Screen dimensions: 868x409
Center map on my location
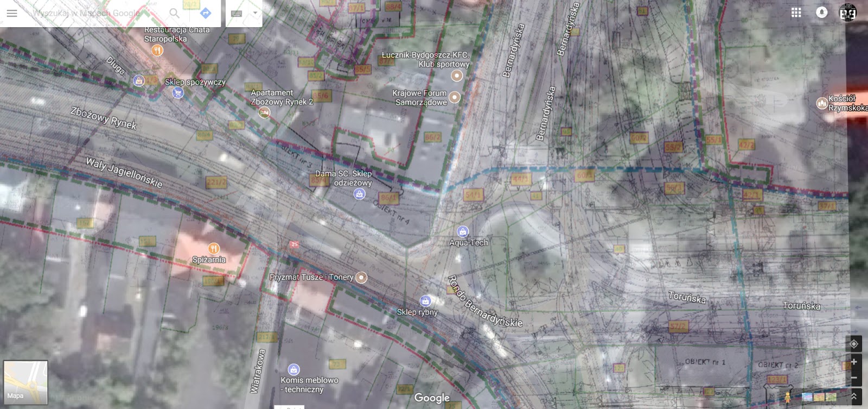pos(854,344)
